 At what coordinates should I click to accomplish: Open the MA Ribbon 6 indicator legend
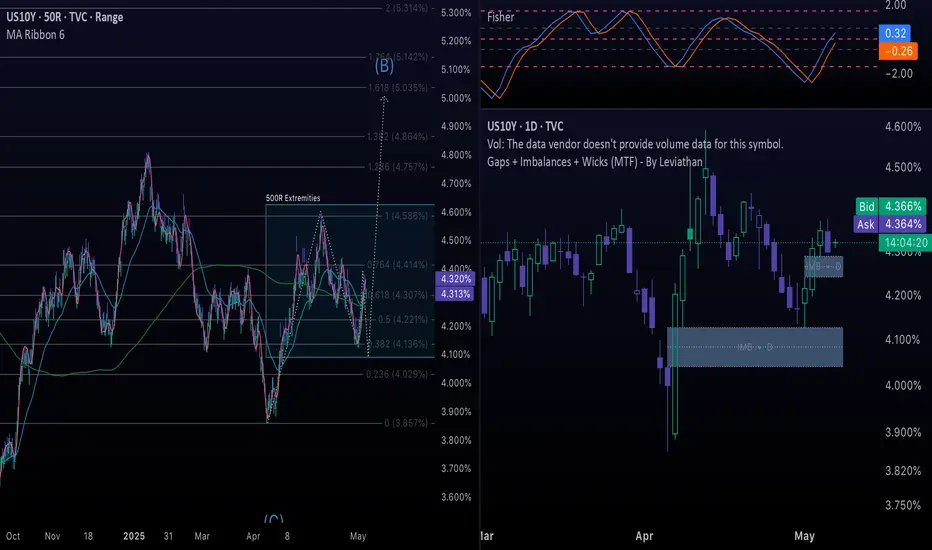click(x=36, y=35)
